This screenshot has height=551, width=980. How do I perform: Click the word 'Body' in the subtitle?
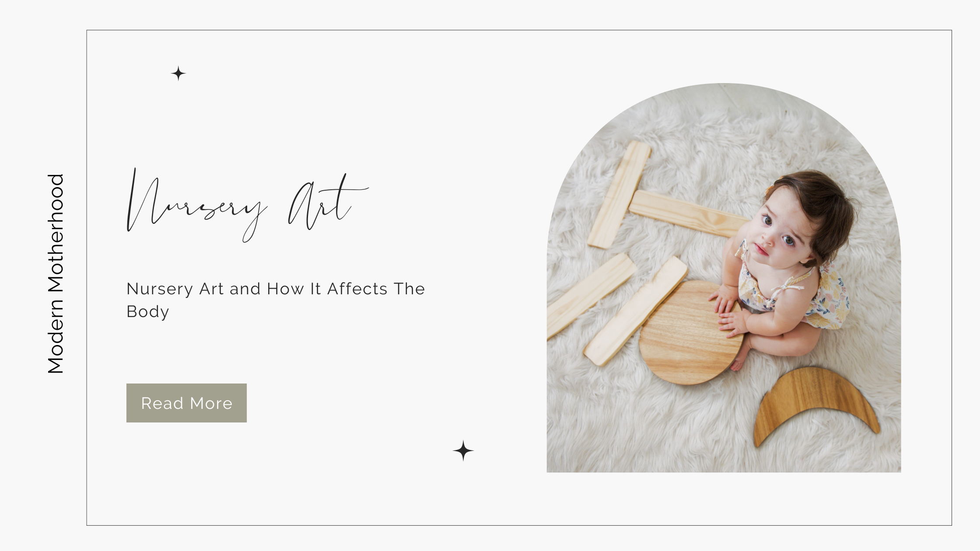(147, 312)
